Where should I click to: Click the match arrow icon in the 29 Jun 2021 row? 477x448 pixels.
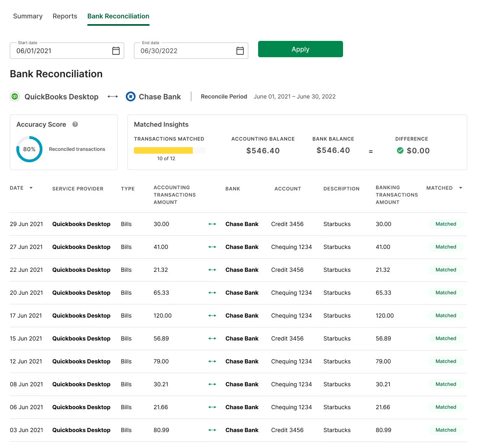[212, 224]
